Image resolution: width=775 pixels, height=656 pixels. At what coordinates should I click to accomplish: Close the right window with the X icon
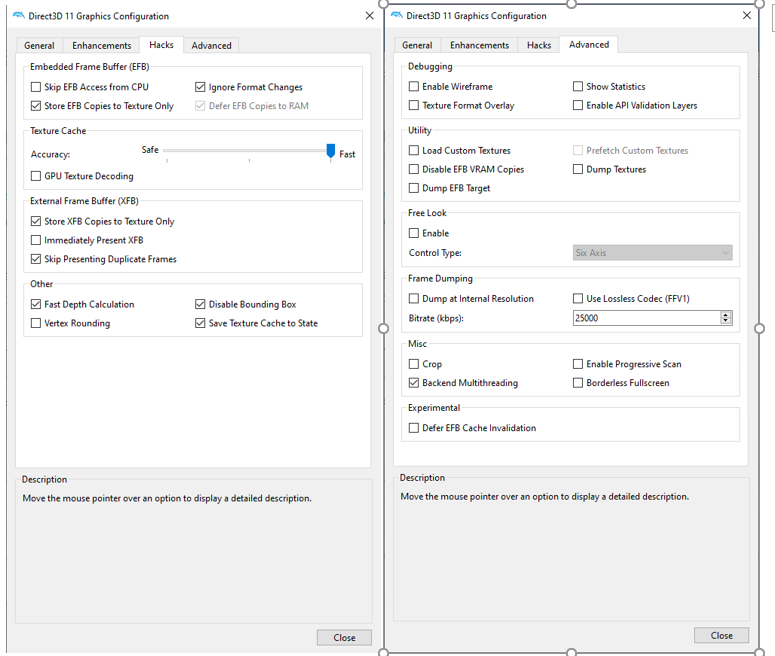(x=747, y=15)
